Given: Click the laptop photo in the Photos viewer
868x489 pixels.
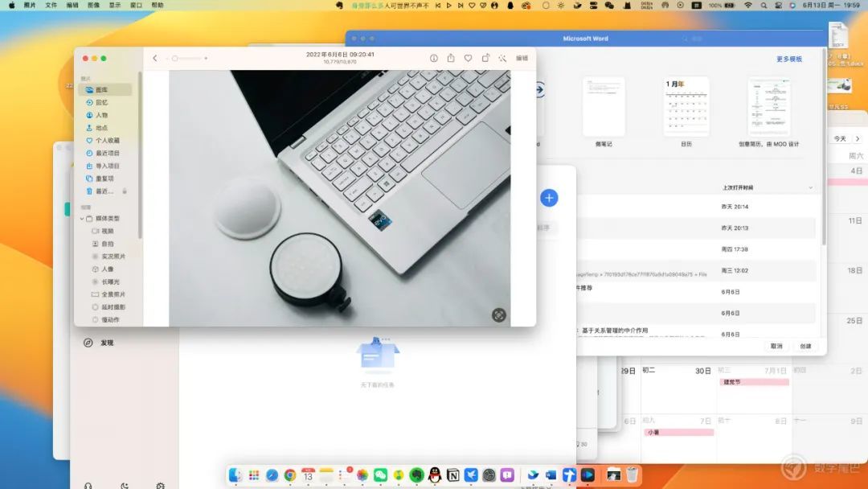Looking at the screenshot, I should (x=339, y=198).
